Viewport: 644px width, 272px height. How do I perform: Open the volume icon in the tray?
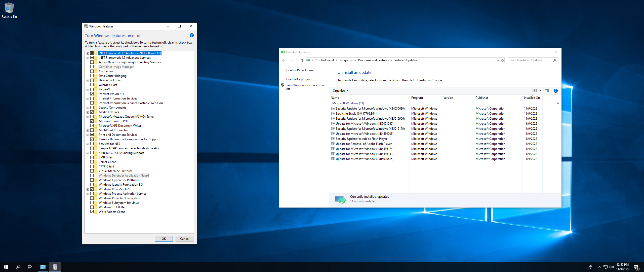tap(612, 267)
